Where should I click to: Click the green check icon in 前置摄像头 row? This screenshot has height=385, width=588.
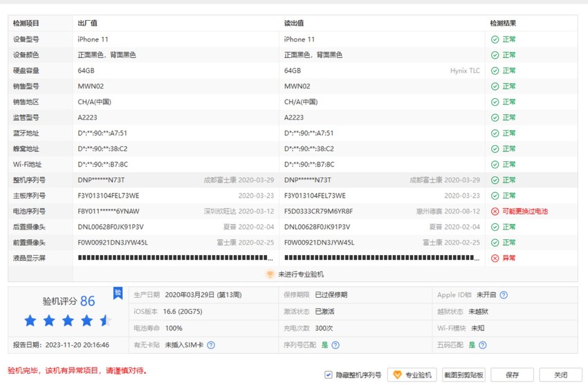click(x=495, y=243)
